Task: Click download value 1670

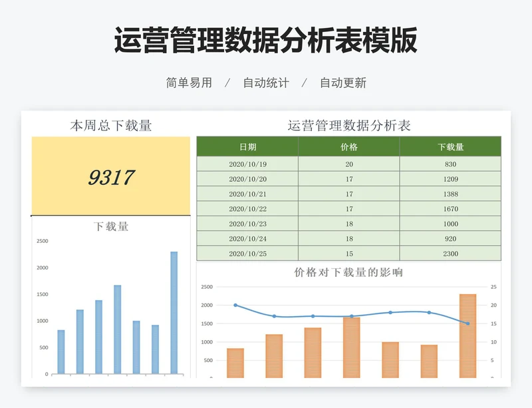Action: click(x=450, y=209)
